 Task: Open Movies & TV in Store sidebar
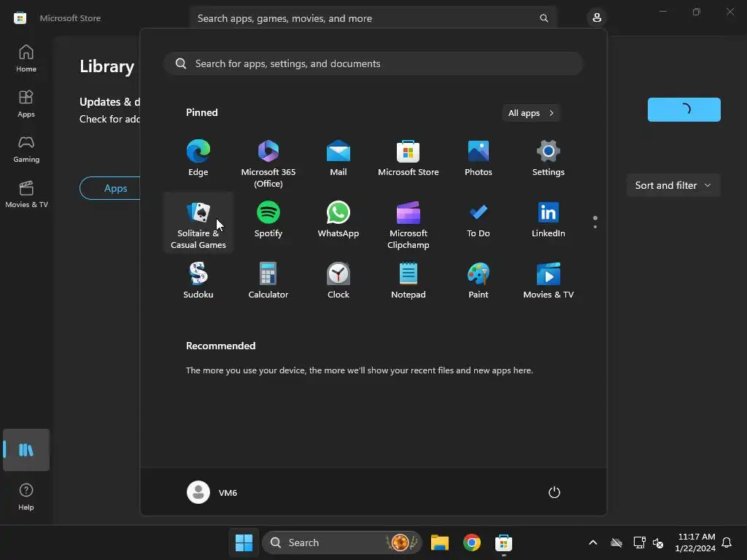click(26, 194)
